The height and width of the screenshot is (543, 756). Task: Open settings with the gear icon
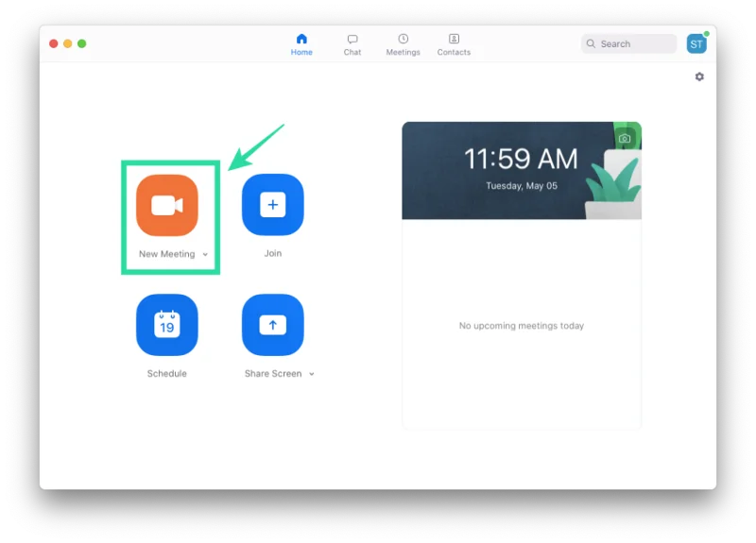click(x=699, y=76)
